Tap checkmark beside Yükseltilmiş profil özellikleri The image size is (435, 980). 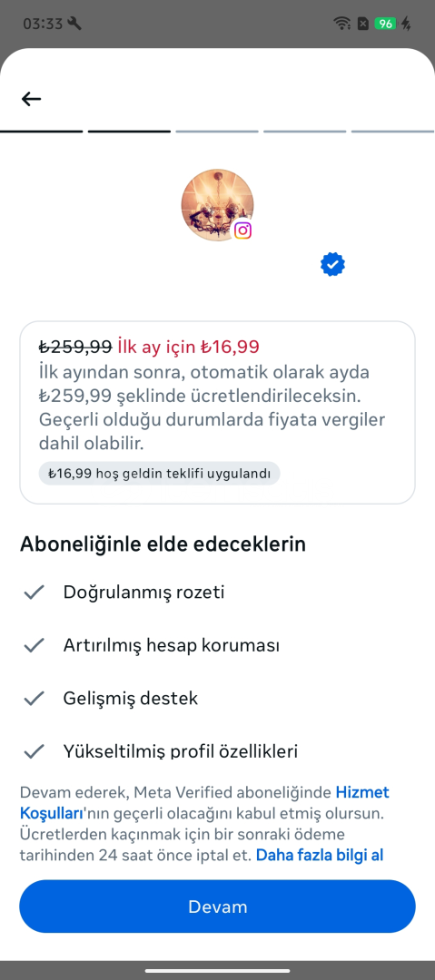click(34, 750)
